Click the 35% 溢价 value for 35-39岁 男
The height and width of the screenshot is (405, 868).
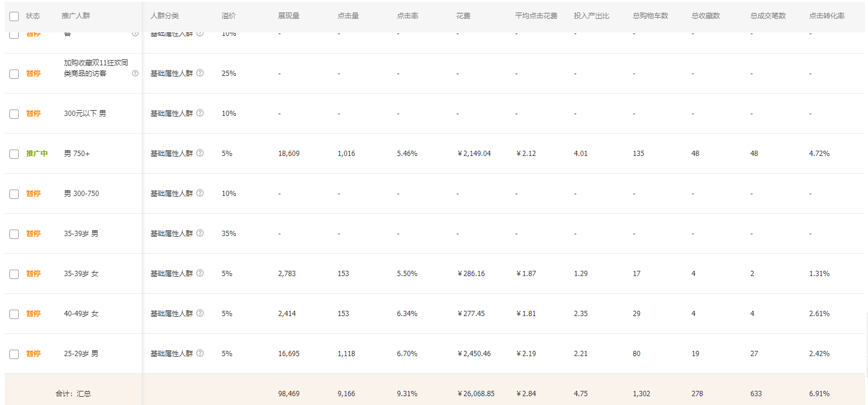coord(229,234)
